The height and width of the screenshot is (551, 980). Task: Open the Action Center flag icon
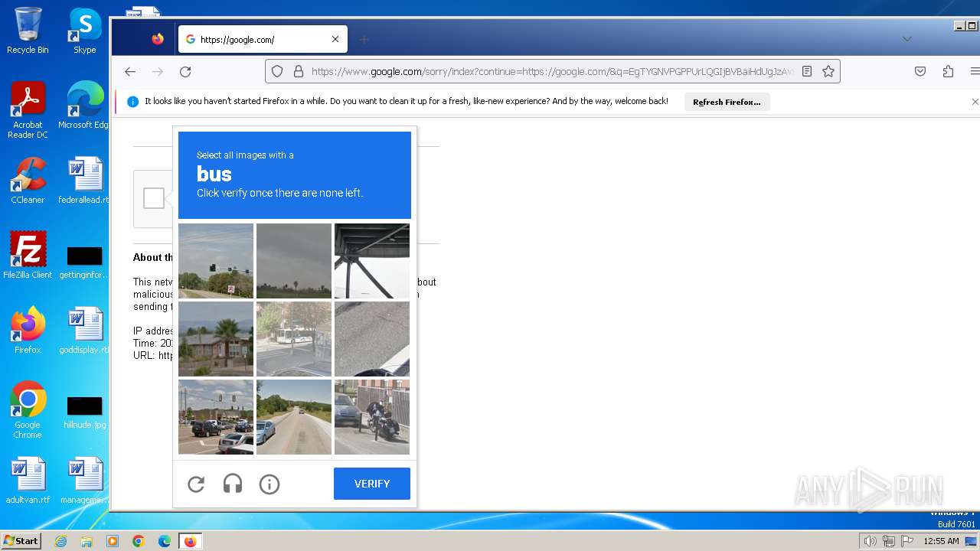point(907,541)
